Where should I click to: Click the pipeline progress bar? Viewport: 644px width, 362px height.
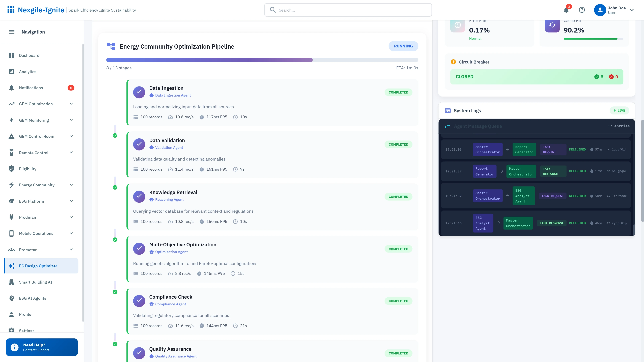tap(262, 60)
